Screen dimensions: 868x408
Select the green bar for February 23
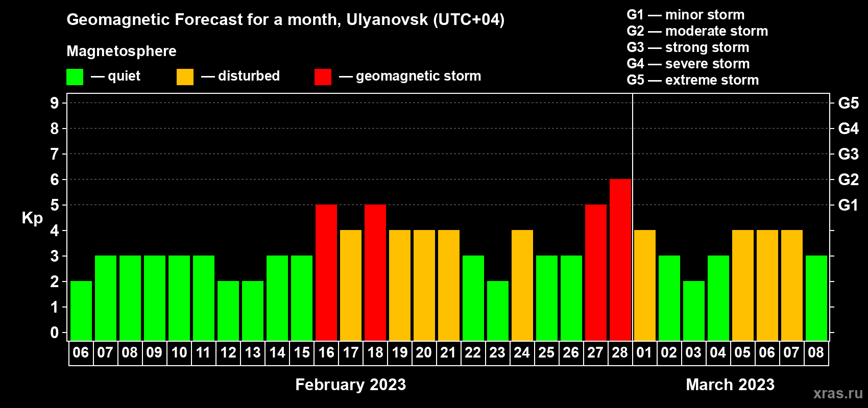(x=498, y=311)
